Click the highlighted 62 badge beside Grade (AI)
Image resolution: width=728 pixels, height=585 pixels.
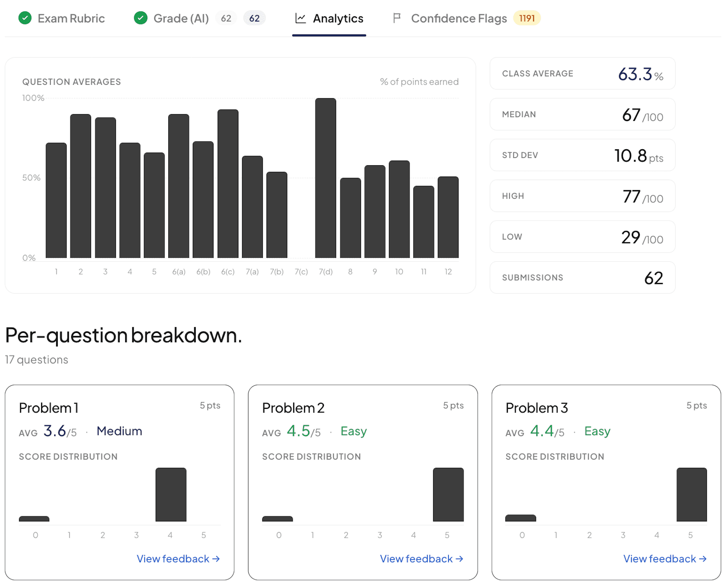(254, 18)
